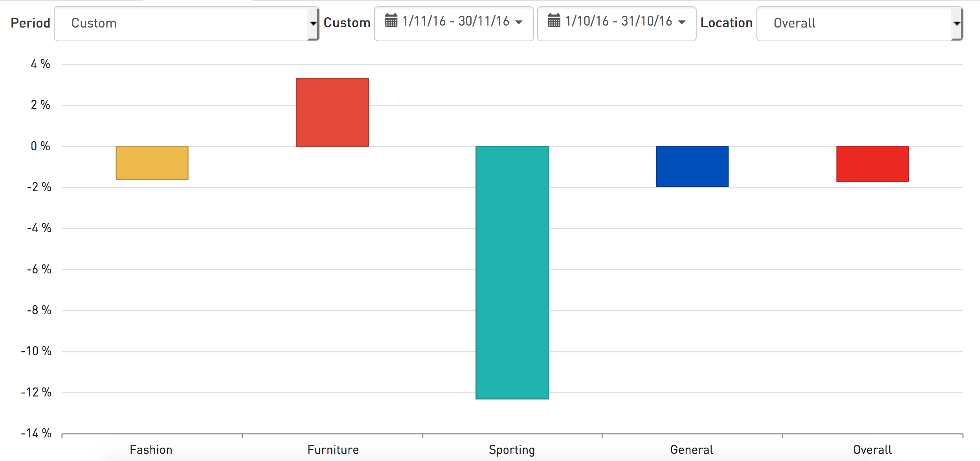The width and height of the screenshot is (980, 461).
Task: Click the red Overall bar
Action: 872,164
